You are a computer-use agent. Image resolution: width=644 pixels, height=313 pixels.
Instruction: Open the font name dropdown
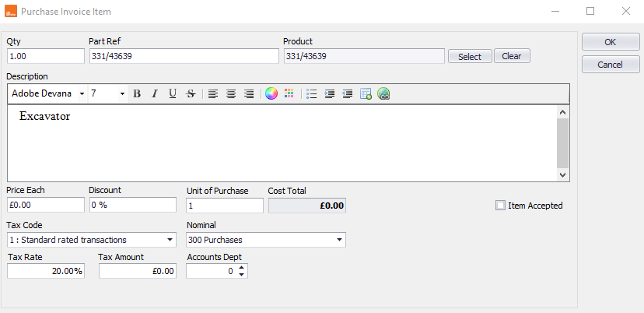coord(82,93)
